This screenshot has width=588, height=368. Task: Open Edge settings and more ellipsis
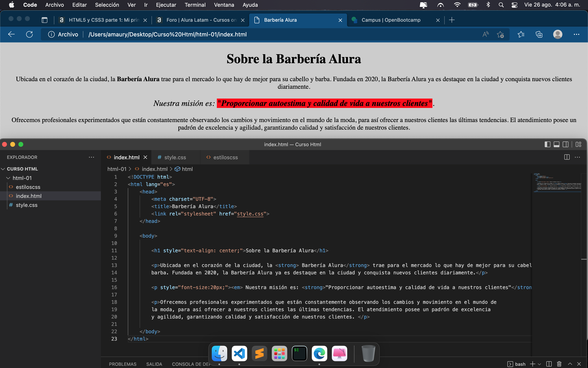pos(577,34)
